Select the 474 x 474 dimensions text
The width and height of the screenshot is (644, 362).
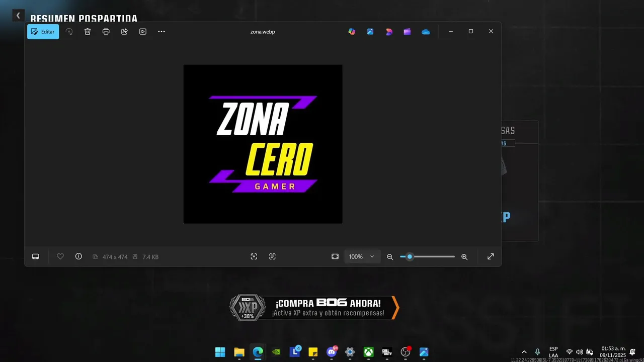point(115,257)
